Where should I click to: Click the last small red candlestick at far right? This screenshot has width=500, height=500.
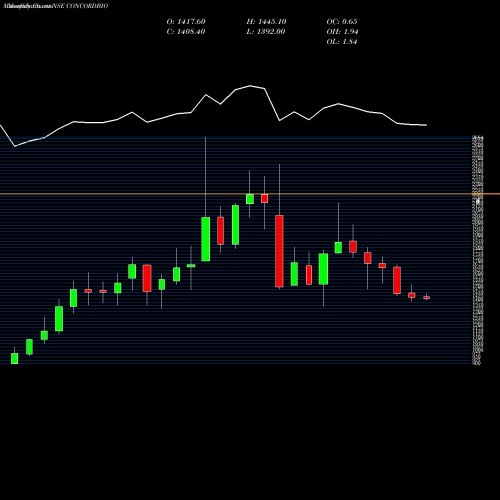pyautogui.click(x=426, y=297)
